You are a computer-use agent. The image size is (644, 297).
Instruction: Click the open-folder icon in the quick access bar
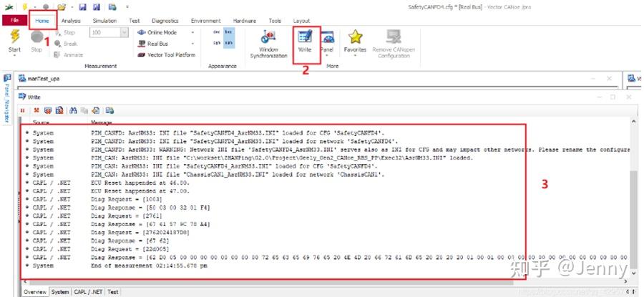pyautogui.click(x=62, y=7)
